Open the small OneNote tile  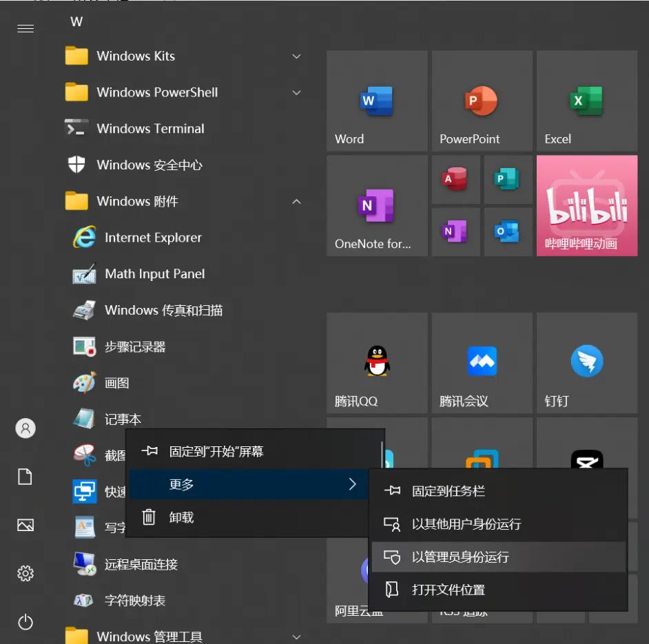coord(455,232)
